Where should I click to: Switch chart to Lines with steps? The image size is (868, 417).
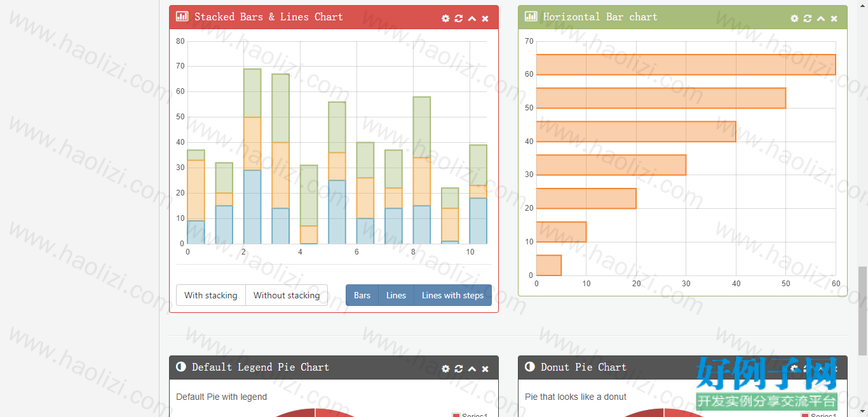pos(452,295)
